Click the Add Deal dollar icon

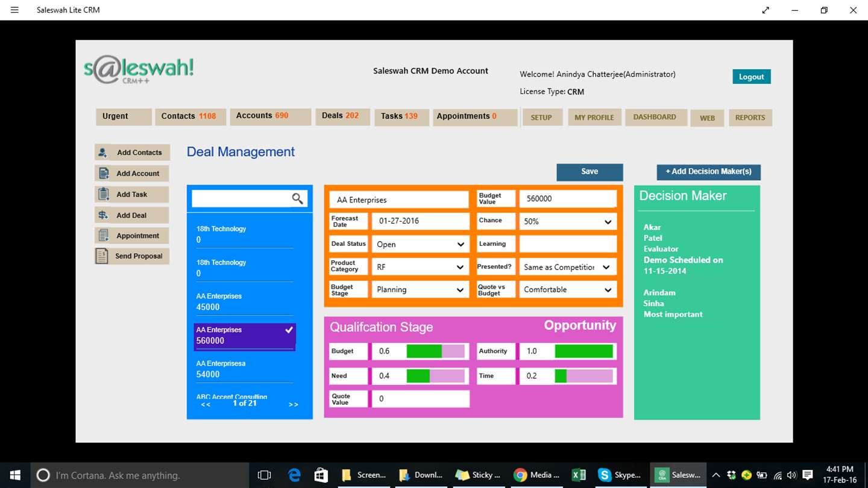pyautogui.click(x=103, y=215)
